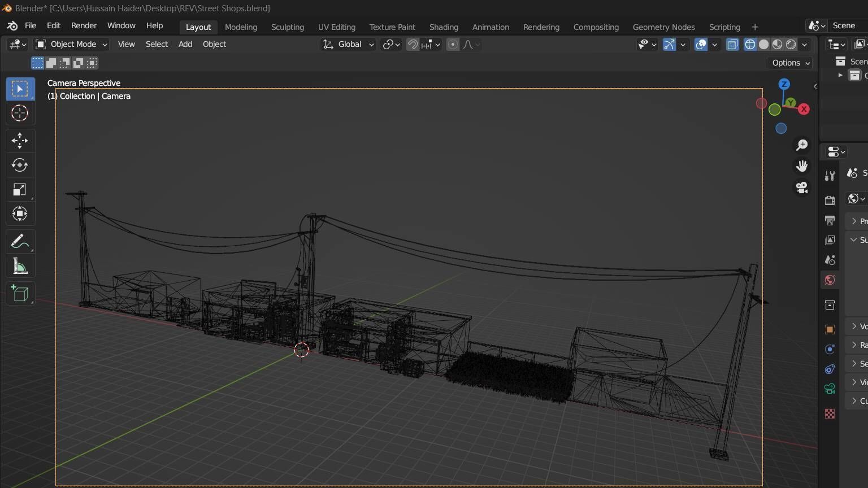Toggle snapping magnet button
The width and height of the screenshot is (868, 488).
pyautogui.click(x=413, y=44)
